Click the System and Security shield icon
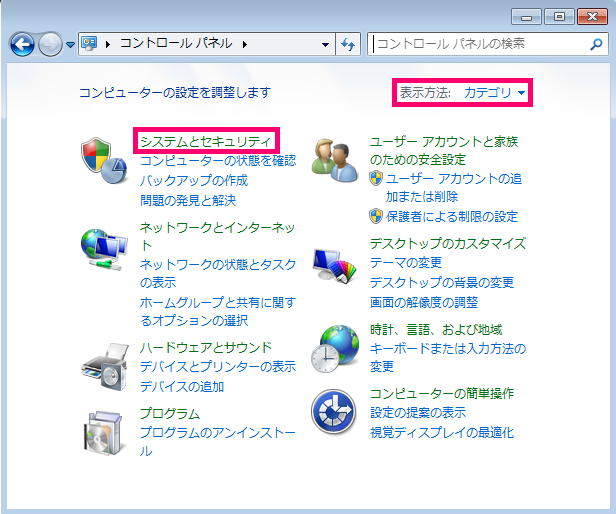616x514 pixels. tap(103, 160)
